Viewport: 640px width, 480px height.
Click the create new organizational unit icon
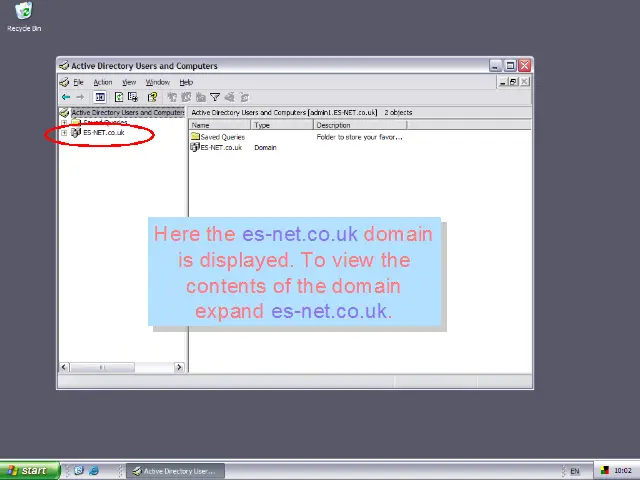(200, 97)
